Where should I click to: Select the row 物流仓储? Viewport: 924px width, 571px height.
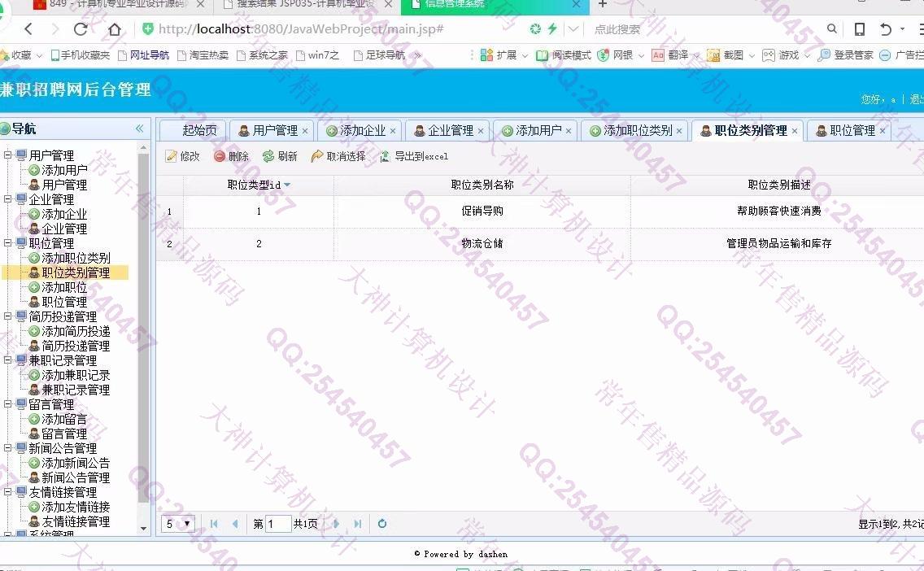click(x=540, y=244)
